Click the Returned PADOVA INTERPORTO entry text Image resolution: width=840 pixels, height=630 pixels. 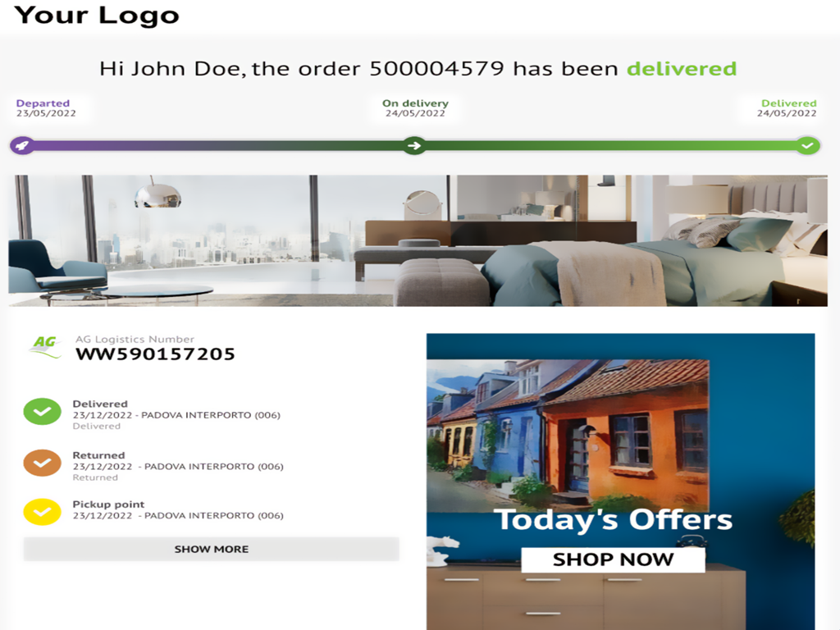click(178, 466)
